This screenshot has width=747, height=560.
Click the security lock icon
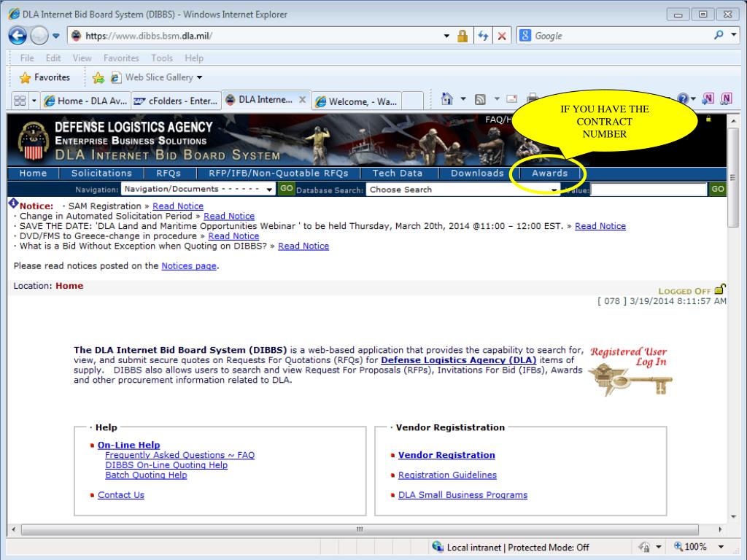click(x=462, y=36)
